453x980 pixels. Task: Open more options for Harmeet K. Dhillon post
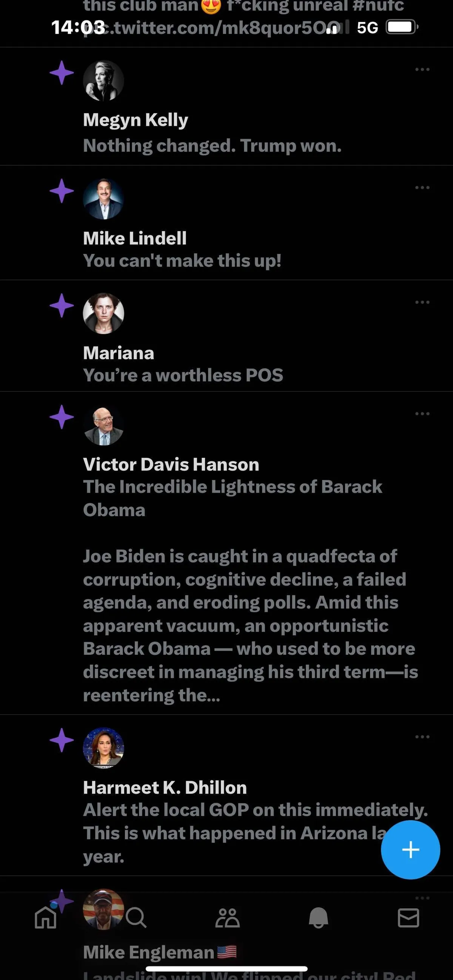(422, 737)
